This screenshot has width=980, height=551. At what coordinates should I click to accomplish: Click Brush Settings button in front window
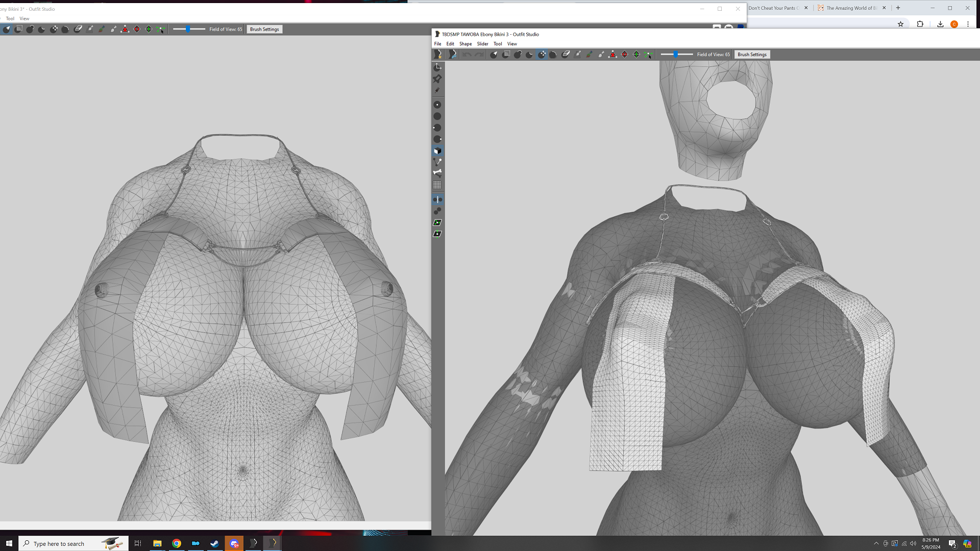[752, 55]
